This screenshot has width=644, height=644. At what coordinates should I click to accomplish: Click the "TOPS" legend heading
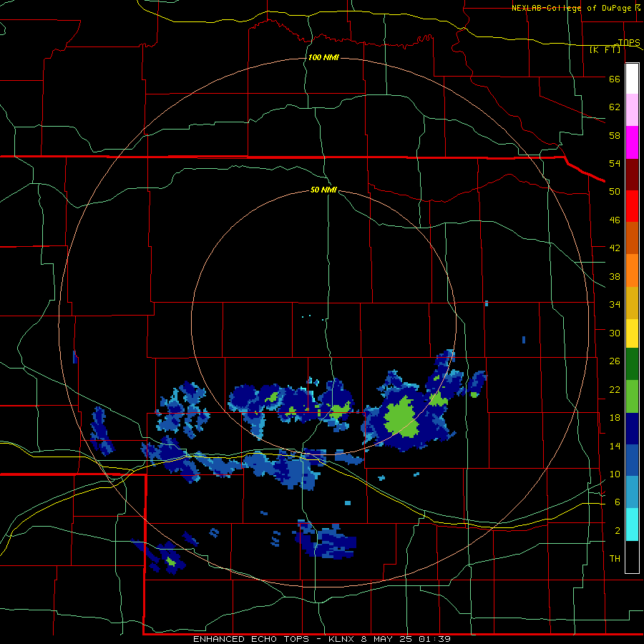629,42
